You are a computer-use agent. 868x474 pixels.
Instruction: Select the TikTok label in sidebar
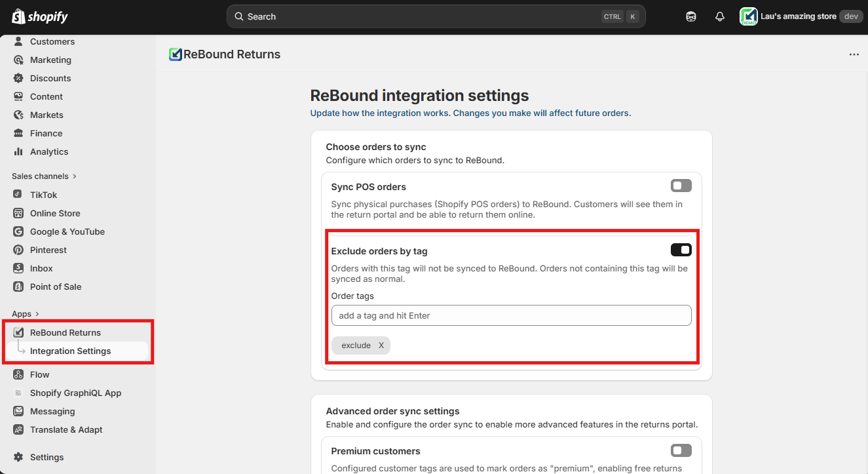pyautogui.click(x=44, y=195)
